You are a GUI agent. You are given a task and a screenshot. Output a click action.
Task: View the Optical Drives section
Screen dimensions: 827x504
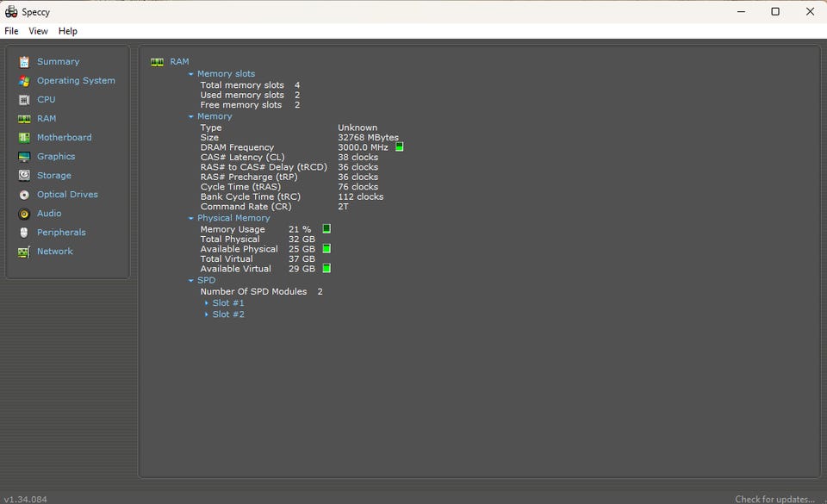(x=67, y=195)
